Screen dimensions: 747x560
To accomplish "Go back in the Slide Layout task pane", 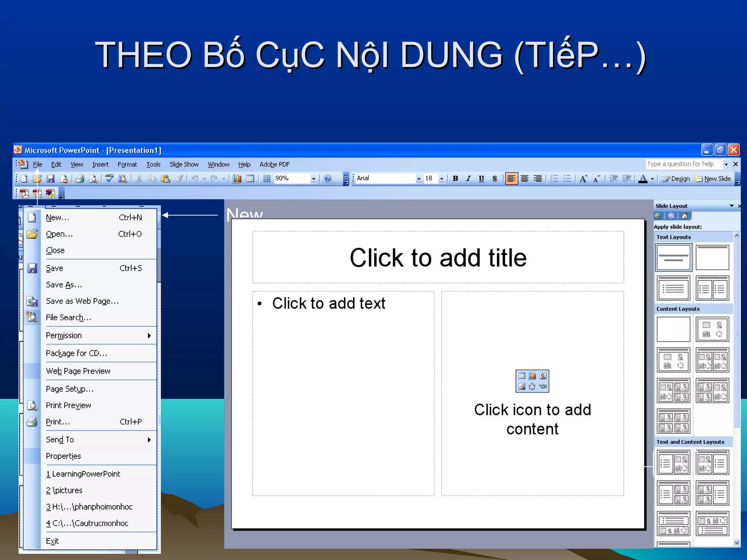I will click(658, 216).
